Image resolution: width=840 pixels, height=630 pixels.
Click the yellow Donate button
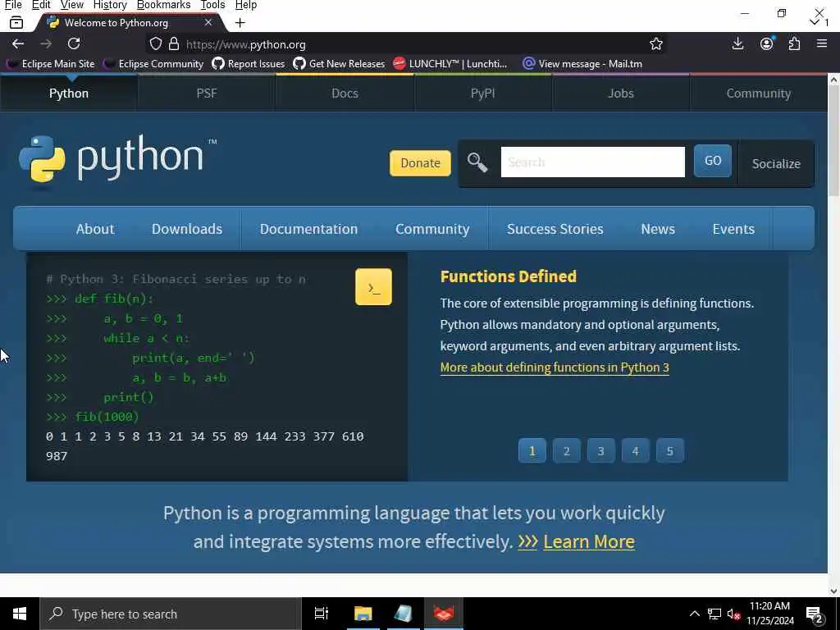421,163
